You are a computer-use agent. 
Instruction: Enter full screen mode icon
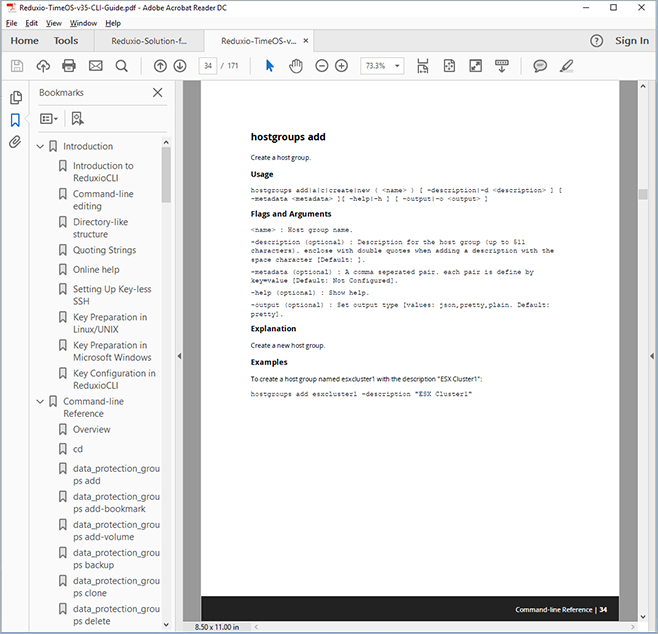[x=475, y=66]
